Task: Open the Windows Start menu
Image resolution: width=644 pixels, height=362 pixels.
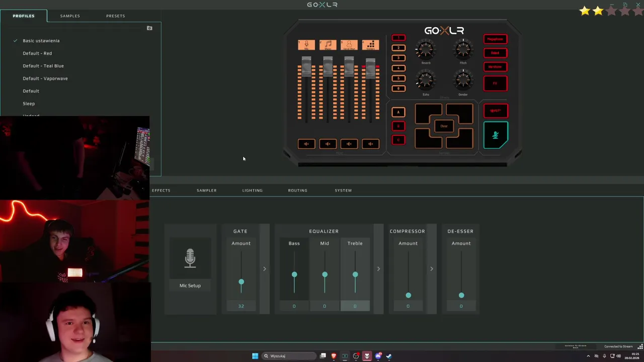Action: click(255, 356)
